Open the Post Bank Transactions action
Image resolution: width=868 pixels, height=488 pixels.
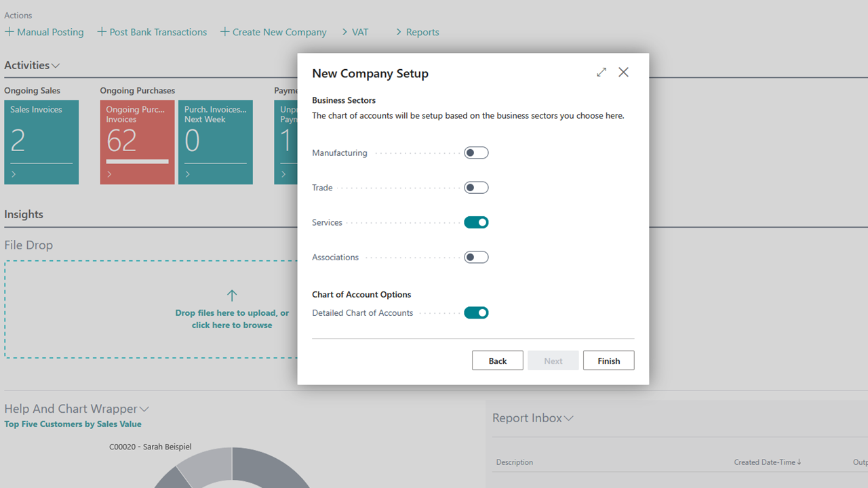coord(152,32)
